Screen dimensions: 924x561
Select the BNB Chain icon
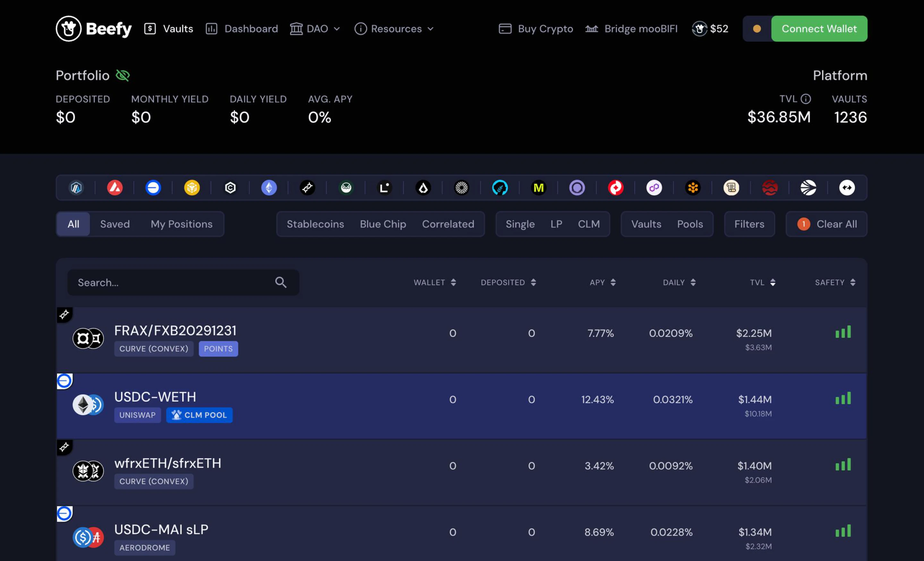192,188
